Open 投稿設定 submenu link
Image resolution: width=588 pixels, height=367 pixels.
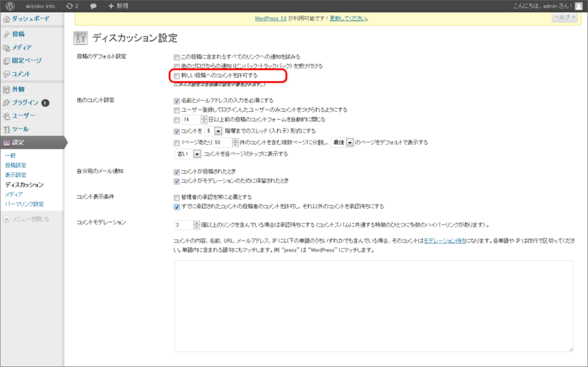coord(15,165)
